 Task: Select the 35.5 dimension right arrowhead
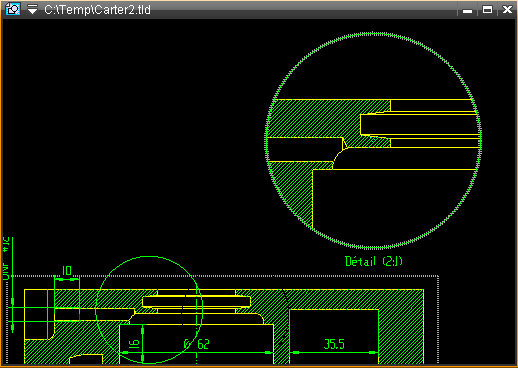coord(373,352)
